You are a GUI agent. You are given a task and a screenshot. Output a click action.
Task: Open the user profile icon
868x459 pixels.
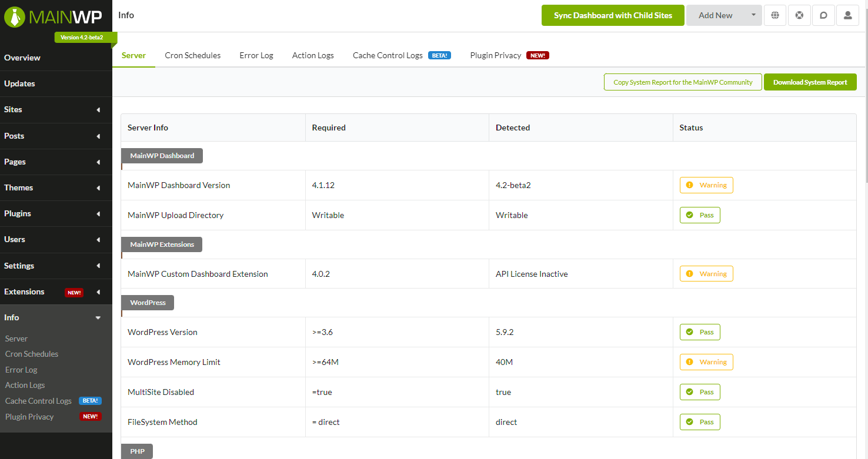click(847, 15)
